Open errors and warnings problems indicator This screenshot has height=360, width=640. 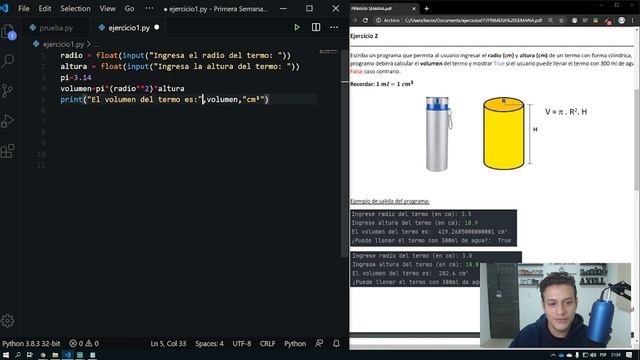point(84,344)
